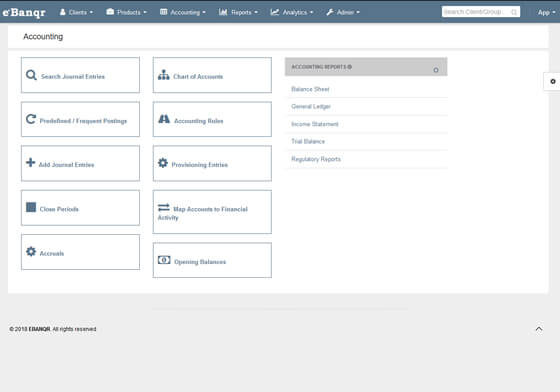Click the eBanqr logo
Image resolution: width=560 pixels, height=392 pixels.
24,12
